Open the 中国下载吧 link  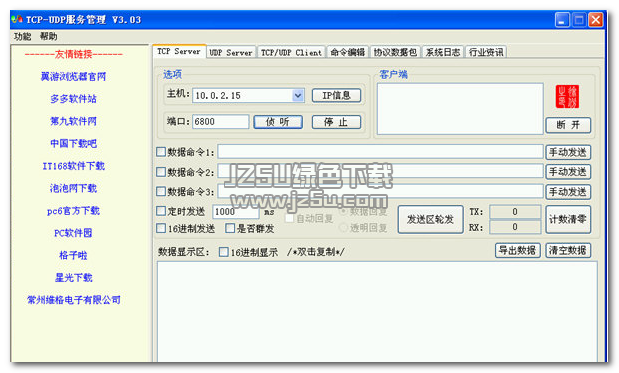[x=73, y=143]
